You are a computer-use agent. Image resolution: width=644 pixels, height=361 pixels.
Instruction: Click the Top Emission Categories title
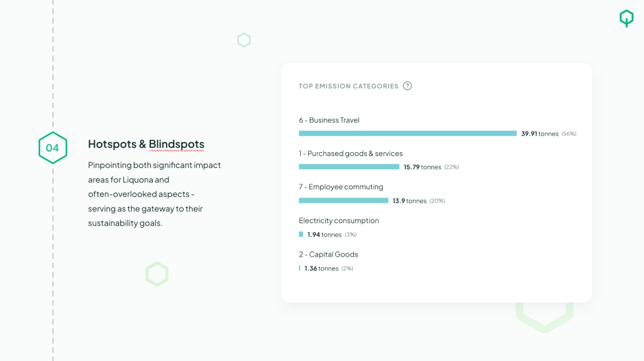click(x=348, y=86)
